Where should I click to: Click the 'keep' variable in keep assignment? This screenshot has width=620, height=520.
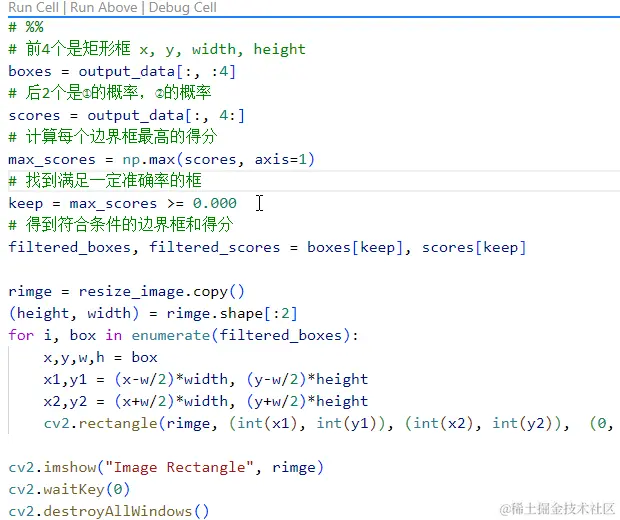[26, 203]
